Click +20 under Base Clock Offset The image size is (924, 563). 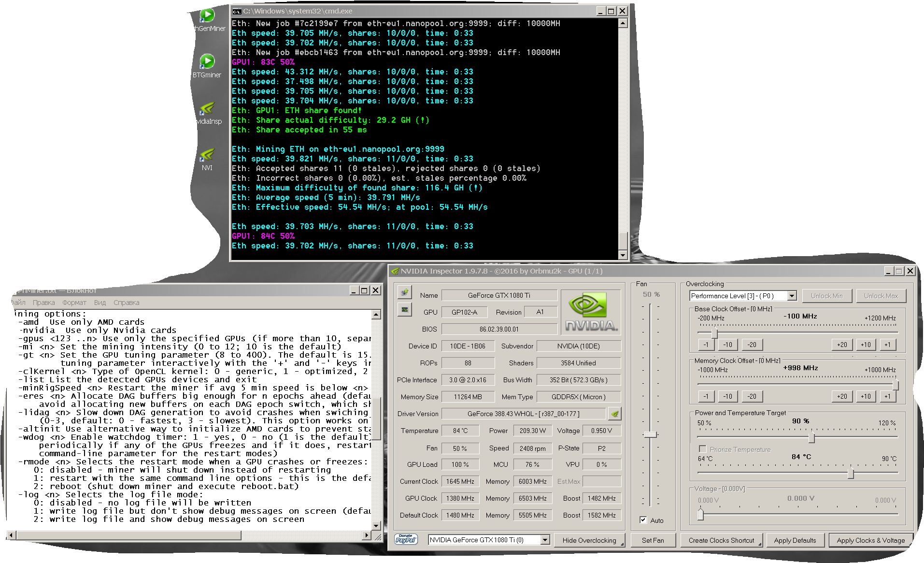842,345
